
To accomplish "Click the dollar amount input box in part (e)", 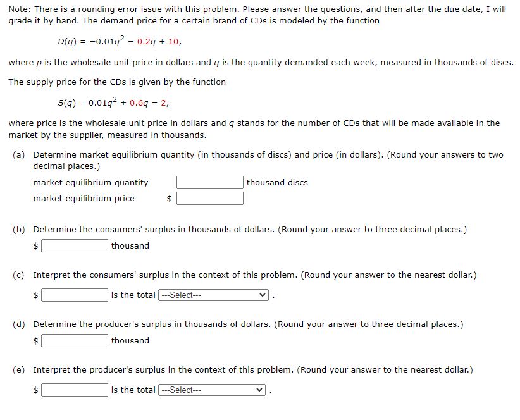I will point(74,390).
